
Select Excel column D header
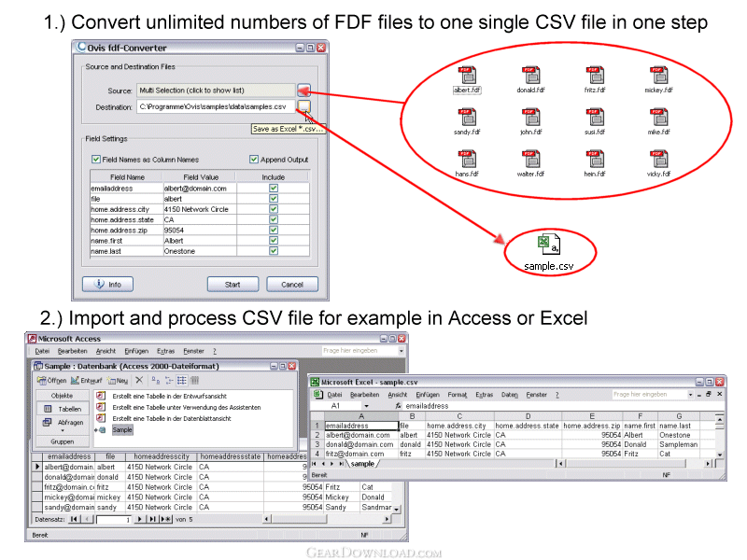528,416
